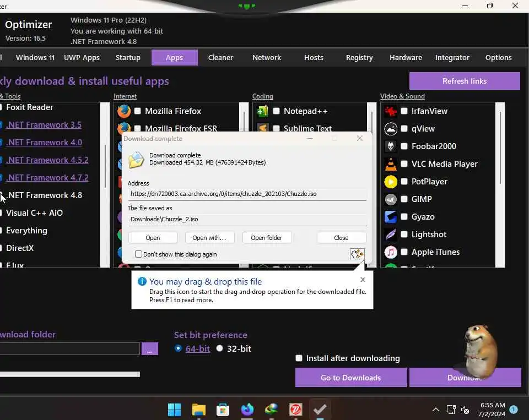Screen dimensions: 529x420
Task: Open the Hardware tab
Action: pyautogui.click(x=406, y=58)
